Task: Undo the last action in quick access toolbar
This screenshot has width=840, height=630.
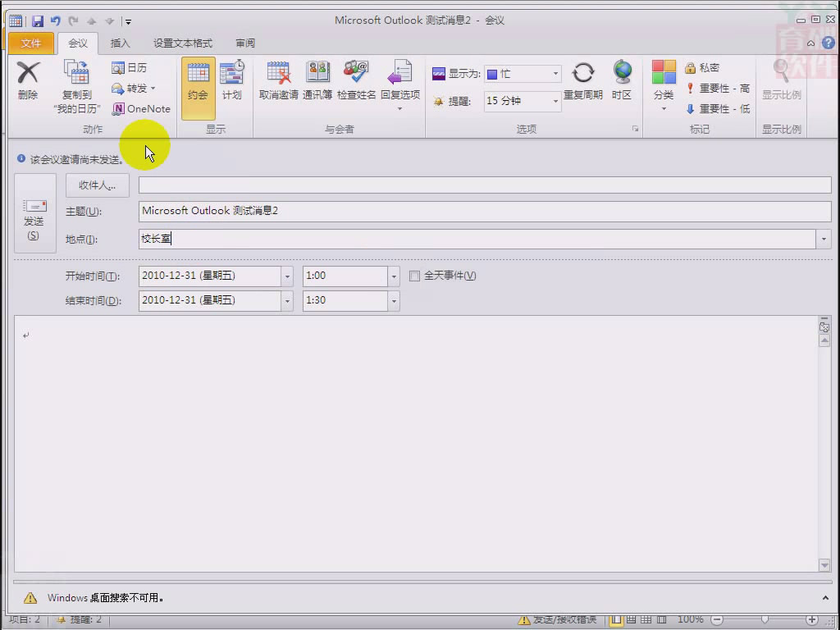Action: [x=55, y=21]
